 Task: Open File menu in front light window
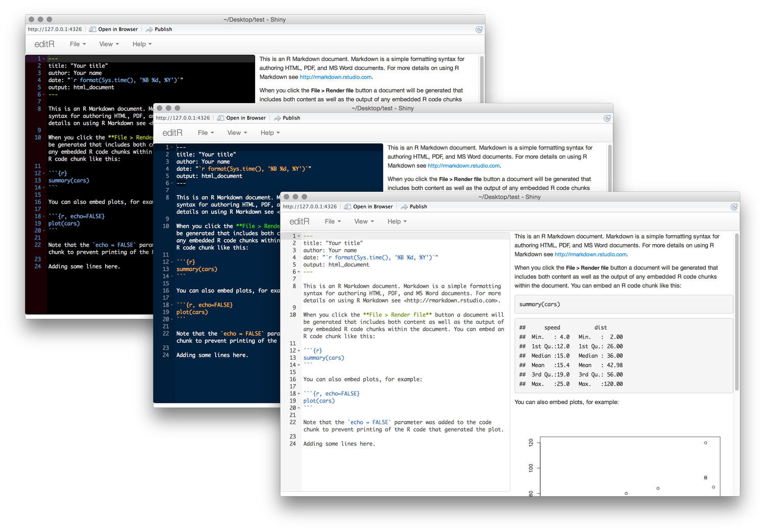[x=333, y=221]
